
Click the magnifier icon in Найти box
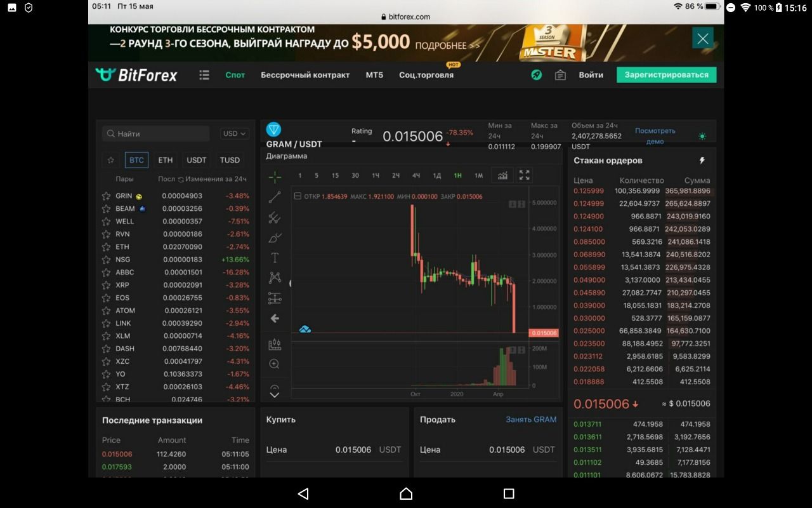tap(111, 134)
